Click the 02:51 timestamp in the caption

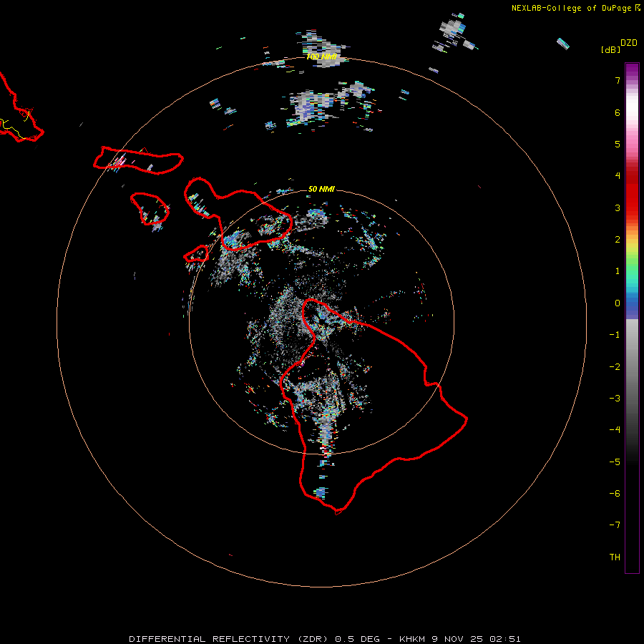(x=504, y=639)
